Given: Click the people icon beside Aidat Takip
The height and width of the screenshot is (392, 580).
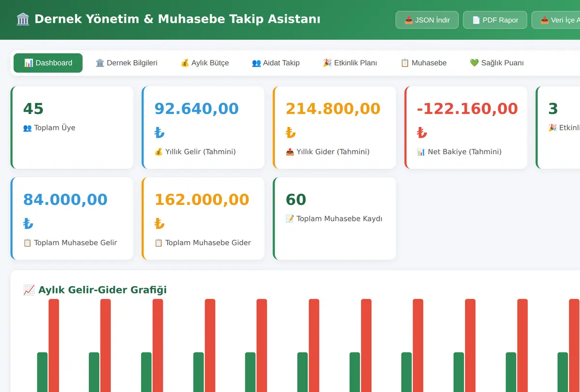Looking at the screenshot, I should [256, 63].
